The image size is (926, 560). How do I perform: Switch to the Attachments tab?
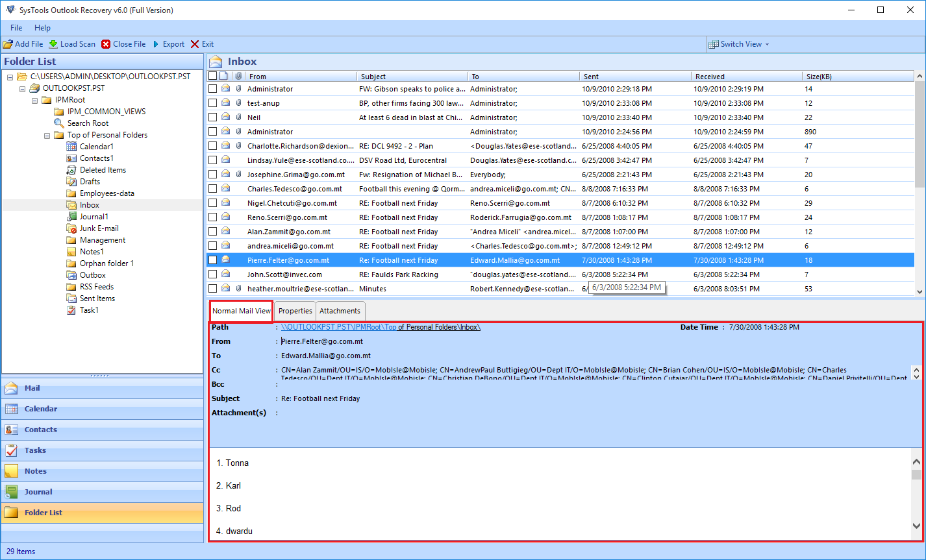(340, 311)
